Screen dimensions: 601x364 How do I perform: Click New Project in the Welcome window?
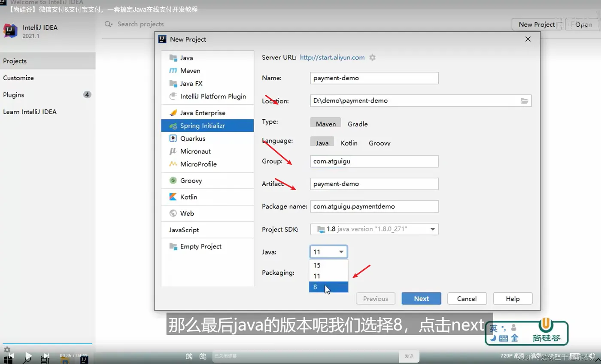[x=537, y=24]
